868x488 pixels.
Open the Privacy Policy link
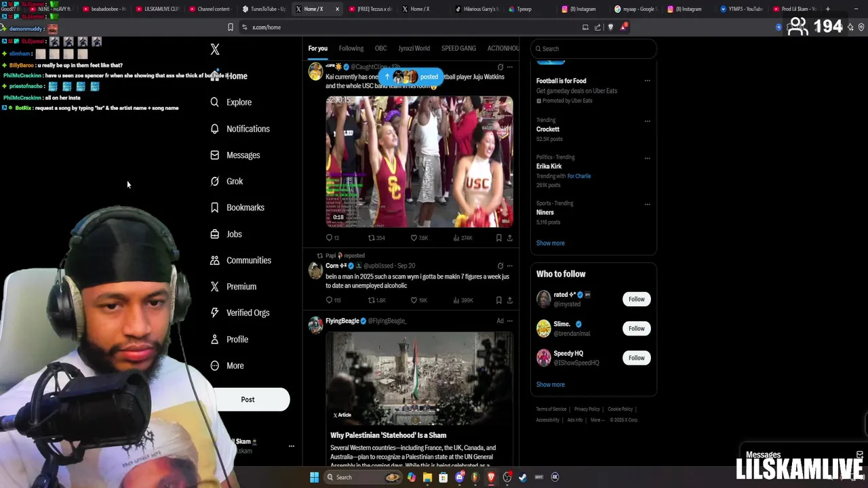click(587, 409)
